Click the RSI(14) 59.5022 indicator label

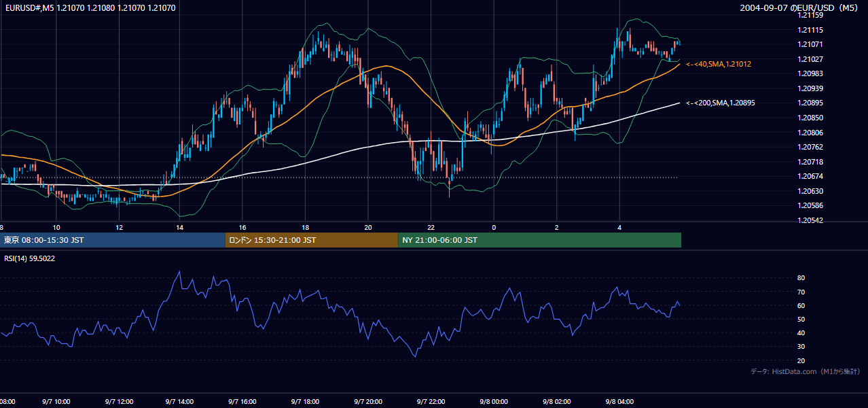(x=30, y=258)
